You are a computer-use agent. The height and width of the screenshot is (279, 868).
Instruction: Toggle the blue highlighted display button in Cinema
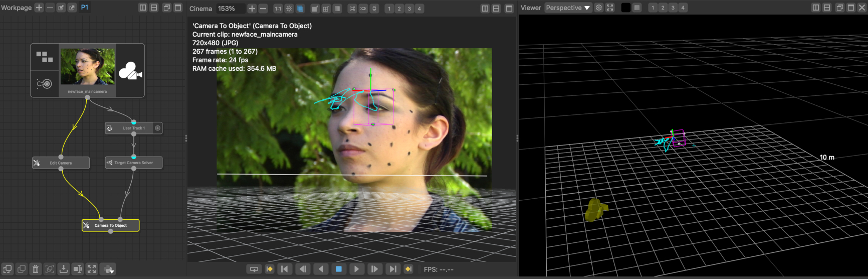(300, 9)
